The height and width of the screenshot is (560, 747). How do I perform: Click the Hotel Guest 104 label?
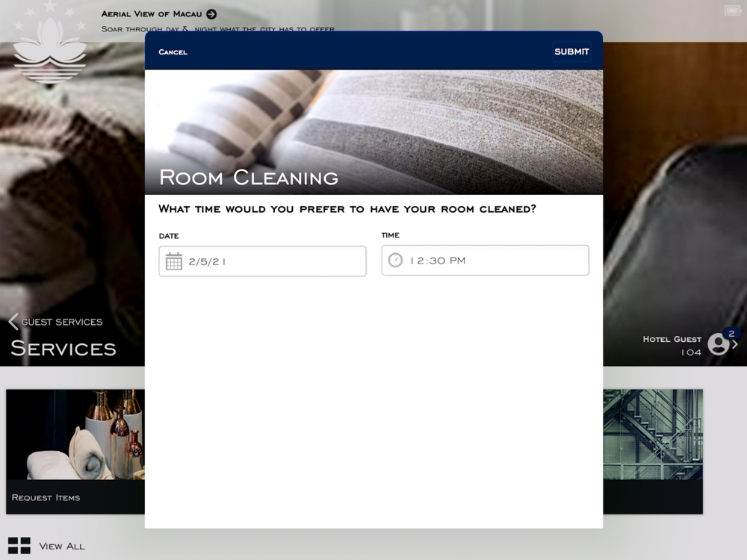pyautogui.click(x=672, y=346)
